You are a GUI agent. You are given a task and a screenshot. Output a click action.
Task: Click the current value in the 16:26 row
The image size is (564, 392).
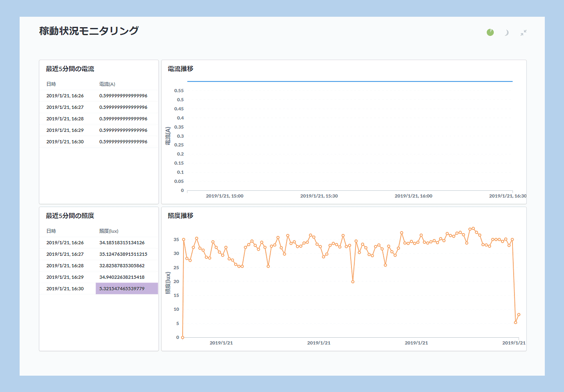pyautogui.click(x=123, y=96)
